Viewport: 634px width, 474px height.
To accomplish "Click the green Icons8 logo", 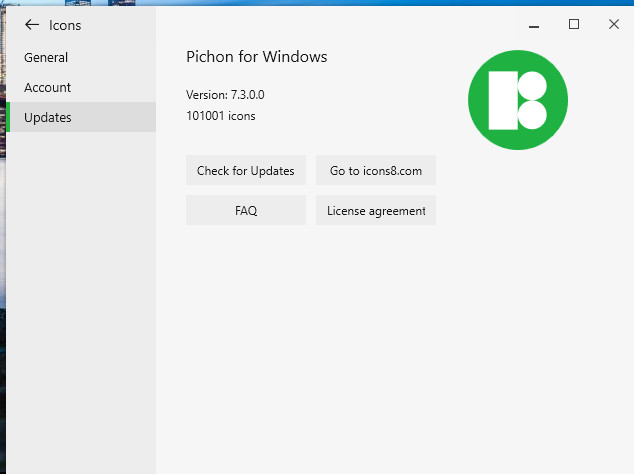I will pyautogui.click(x=517, y=100).
